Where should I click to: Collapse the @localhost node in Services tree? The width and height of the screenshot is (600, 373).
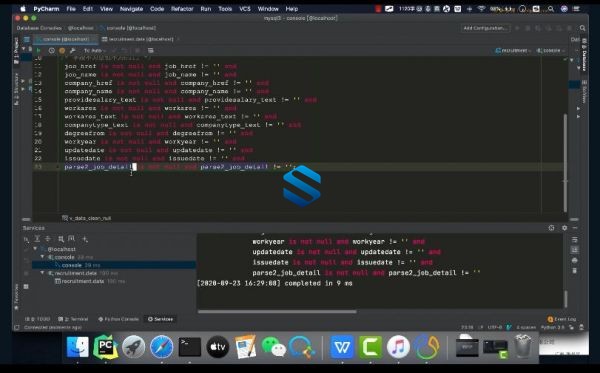[x=35, y=249]
